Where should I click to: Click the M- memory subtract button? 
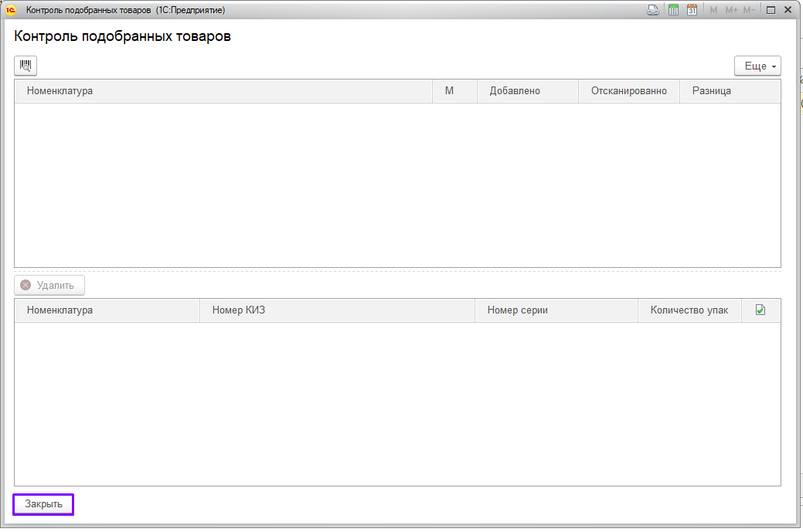click(x=749, y=10)
